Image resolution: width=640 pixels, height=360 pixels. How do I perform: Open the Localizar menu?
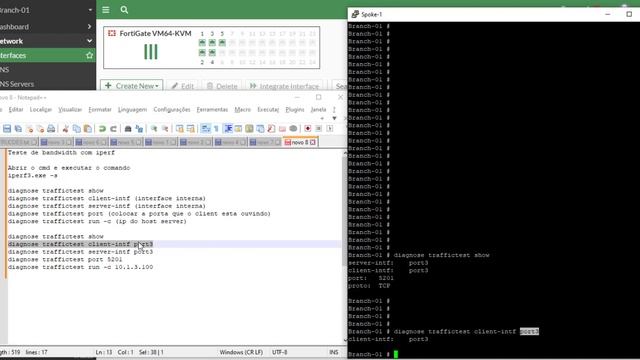41,109
